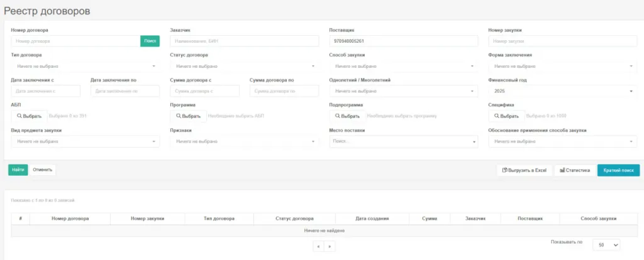Open the Финансовый год dropdown
644x260 pixels.
(x=562, y=91)
